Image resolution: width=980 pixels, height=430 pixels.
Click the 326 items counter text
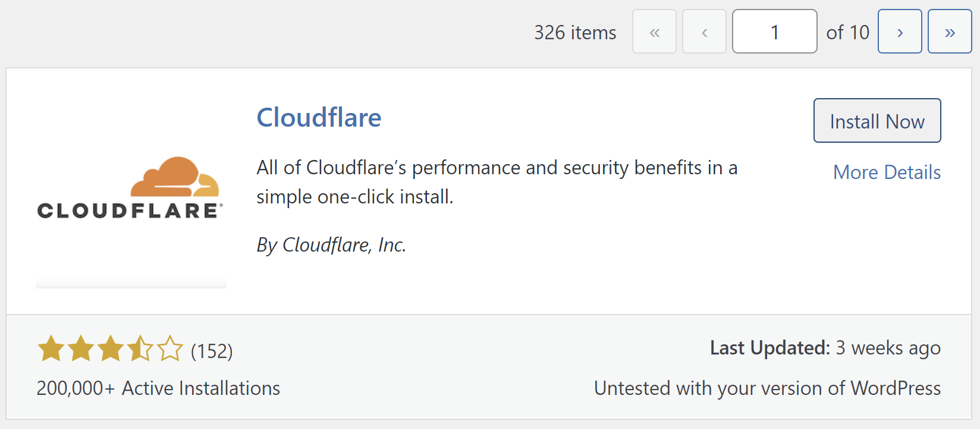tap(574, 33)
